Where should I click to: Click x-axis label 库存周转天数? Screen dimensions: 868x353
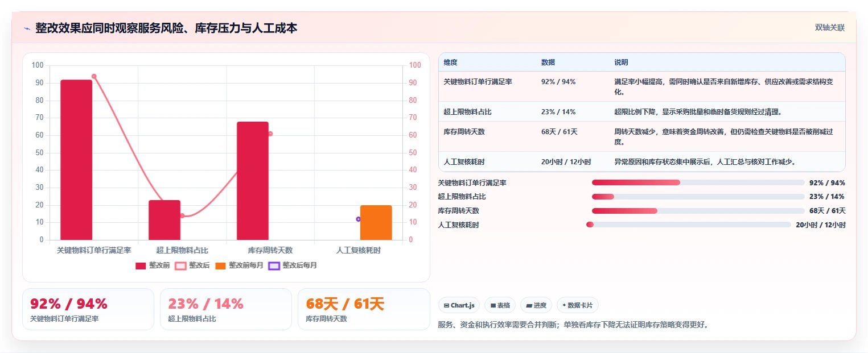[270, 250]
